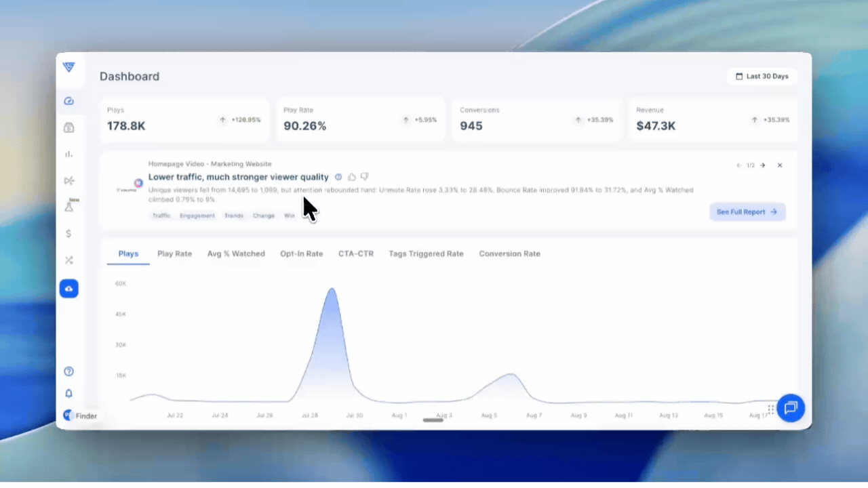Screen dimensions: 868x488
Task: Open the Last 30 Days date picker
Action: [762, 77]
